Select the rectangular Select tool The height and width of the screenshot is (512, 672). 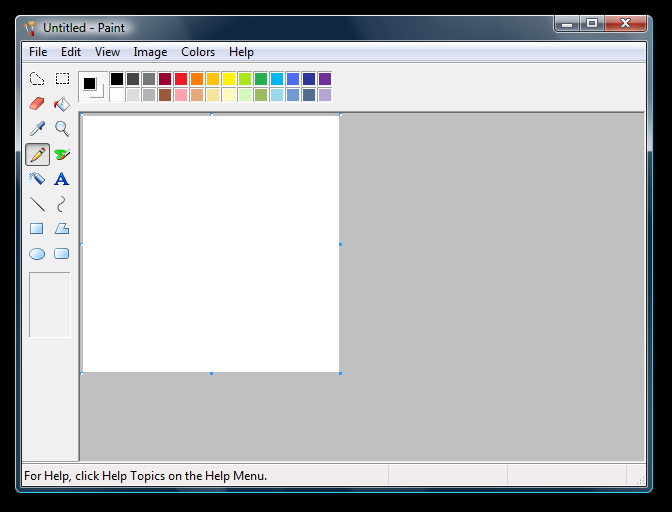pyautogui.click(x=62, y=79)
